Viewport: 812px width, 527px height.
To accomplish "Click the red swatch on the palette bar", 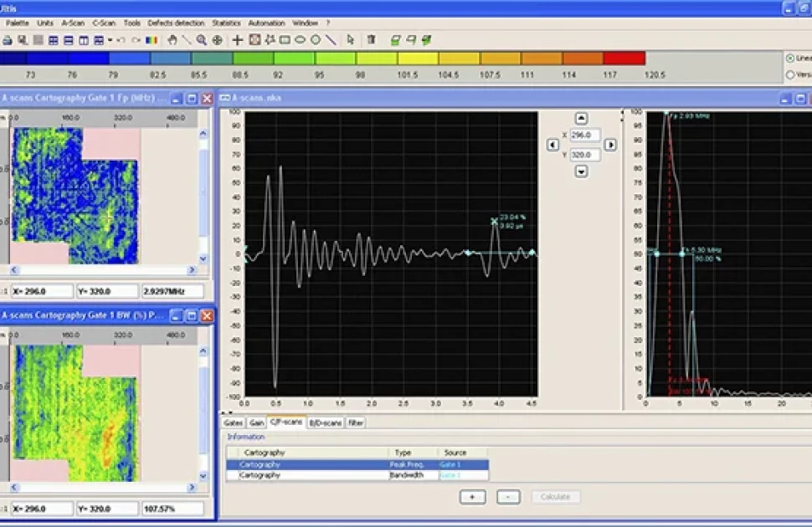I will pos(624,58).
